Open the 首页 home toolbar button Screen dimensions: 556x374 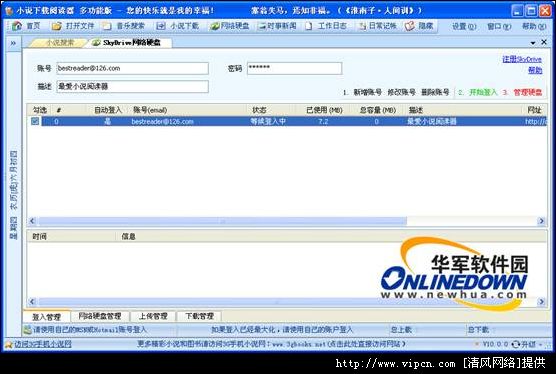(27, 26)
